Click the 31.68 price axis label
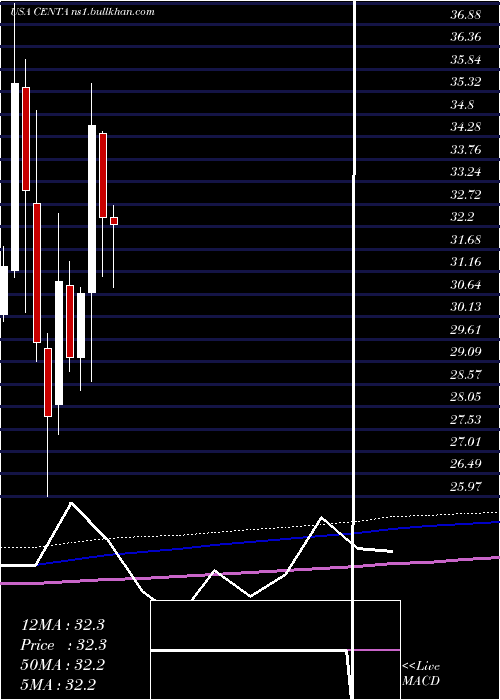This screenshot has height=700, width=500. 466,240
